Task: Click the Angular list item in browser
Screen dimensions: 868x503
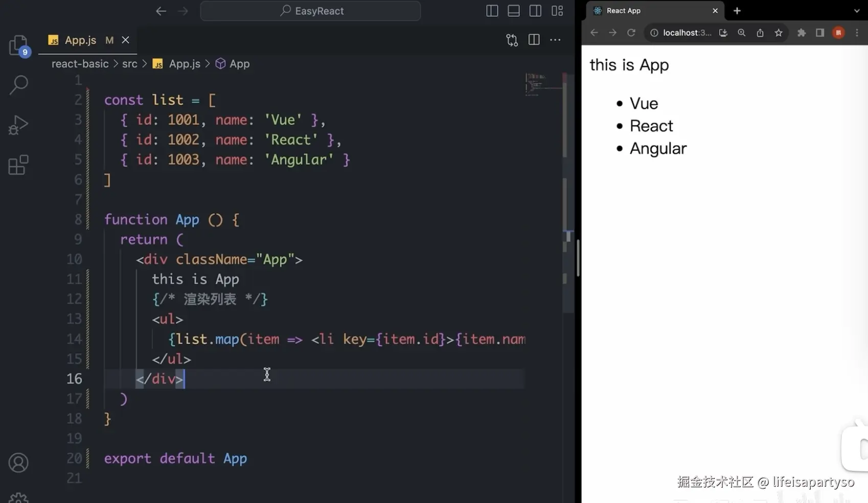Action: pos(658,148)
